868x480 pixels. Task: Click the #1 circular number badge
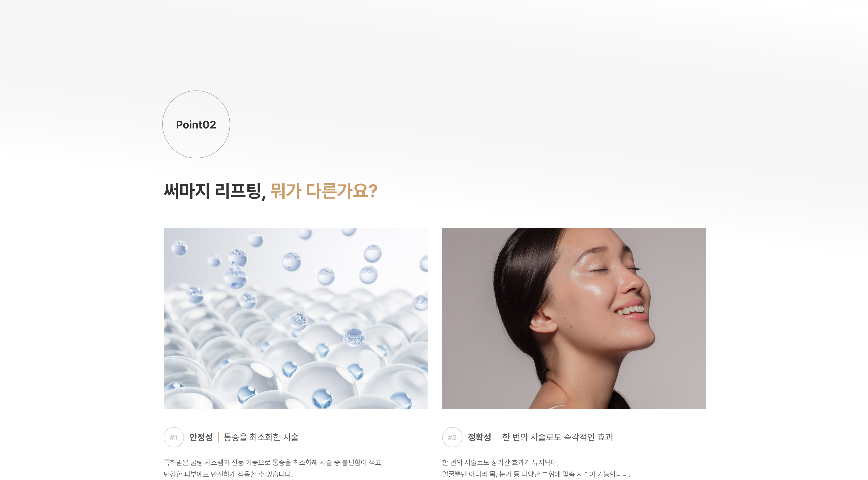pyautogui.click(x=174, y=437)
